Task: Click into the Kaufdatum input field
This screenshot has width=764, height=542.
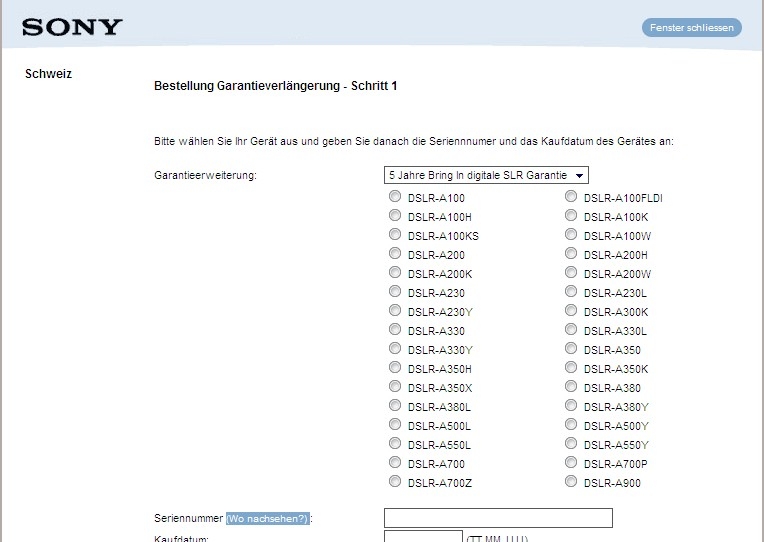Action: tap(423, 536)
